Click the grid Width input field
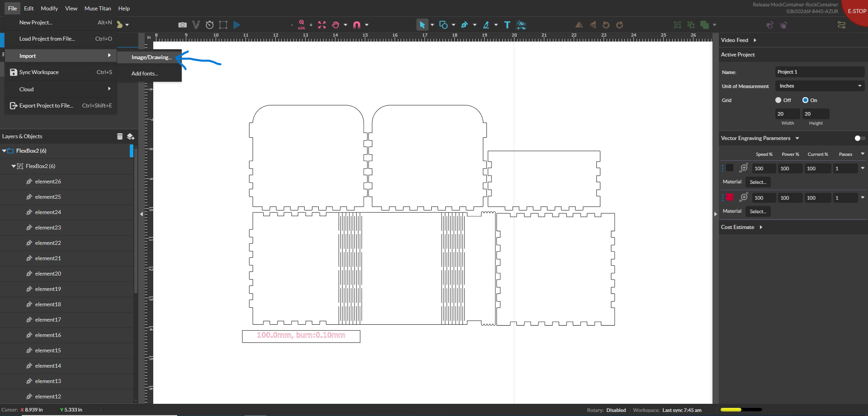 (x=788, y=114)
